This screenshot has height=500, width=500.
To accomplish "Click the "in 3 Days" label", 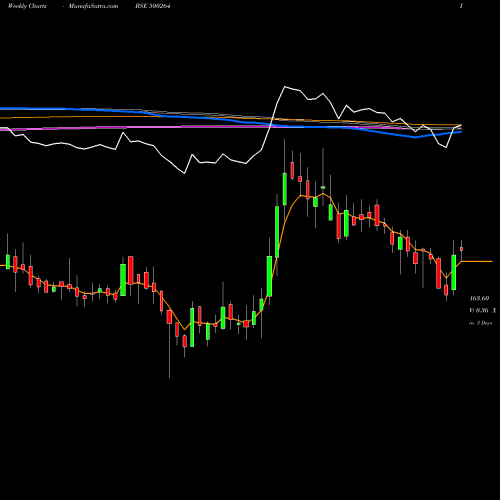I will coord(480,323).
